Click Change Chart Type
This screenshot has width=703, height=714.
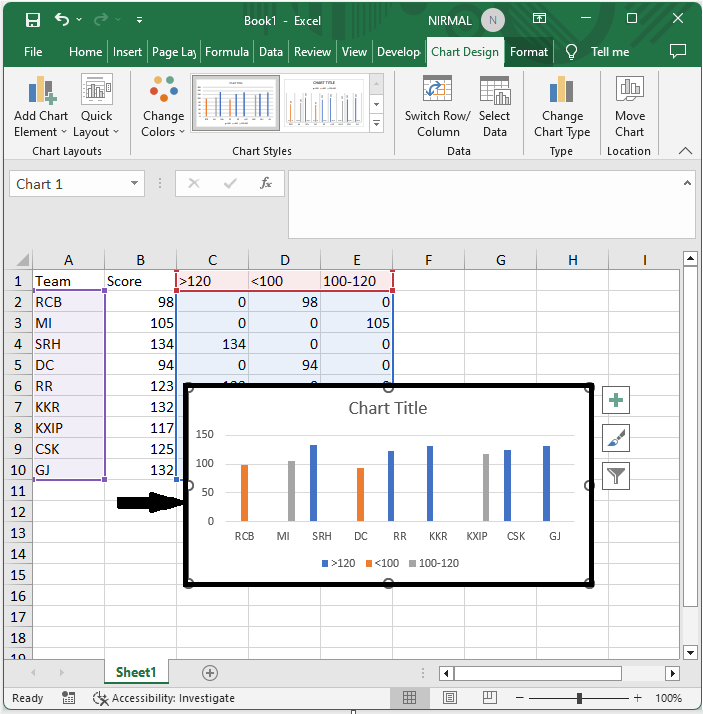[562, 107]
